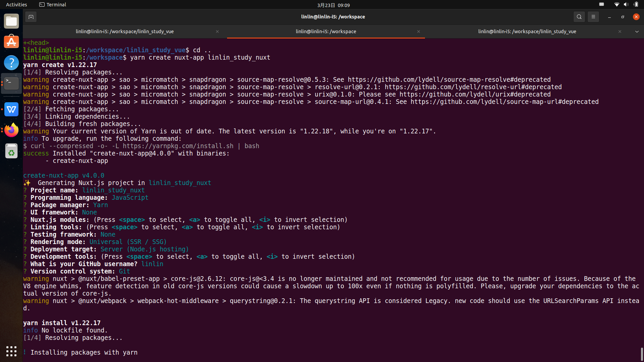Click the Activities button
The width and height of the screenshot is (644, 362).
click(x=16, y=5)
